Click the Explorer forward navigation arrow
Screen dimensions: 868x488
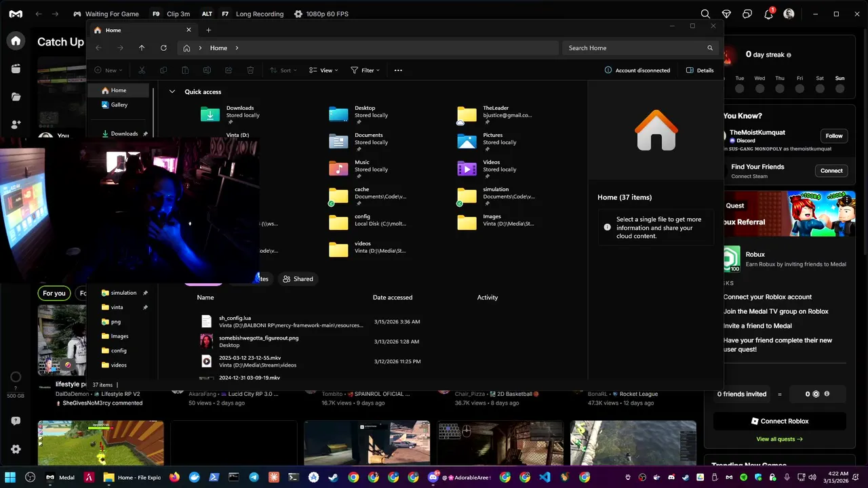120,48
